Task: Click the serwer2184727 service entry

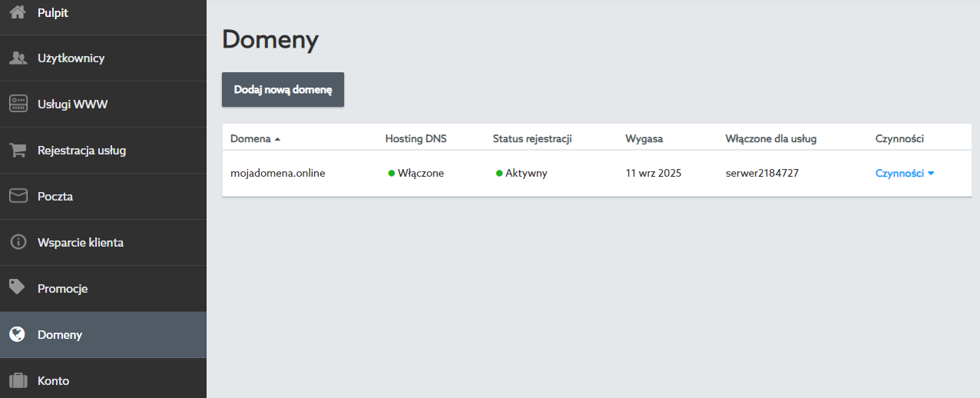Action: tap(762, 174)
